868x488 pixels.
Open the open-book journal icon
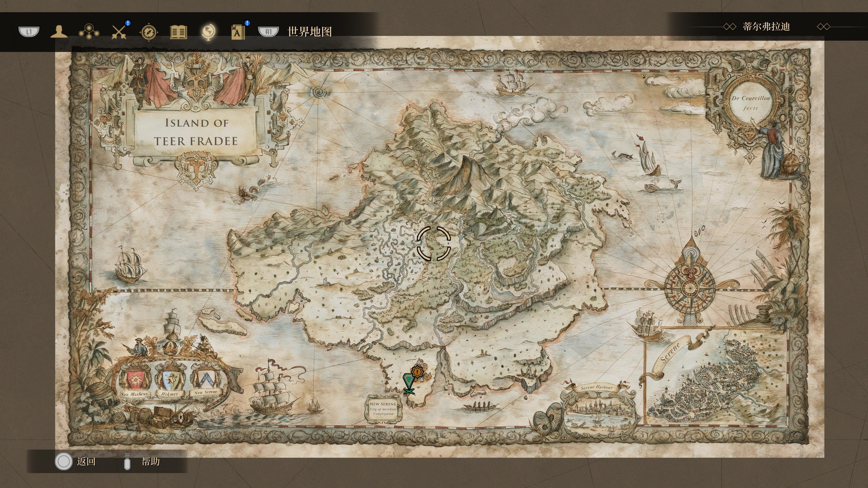tap(178, 32)
